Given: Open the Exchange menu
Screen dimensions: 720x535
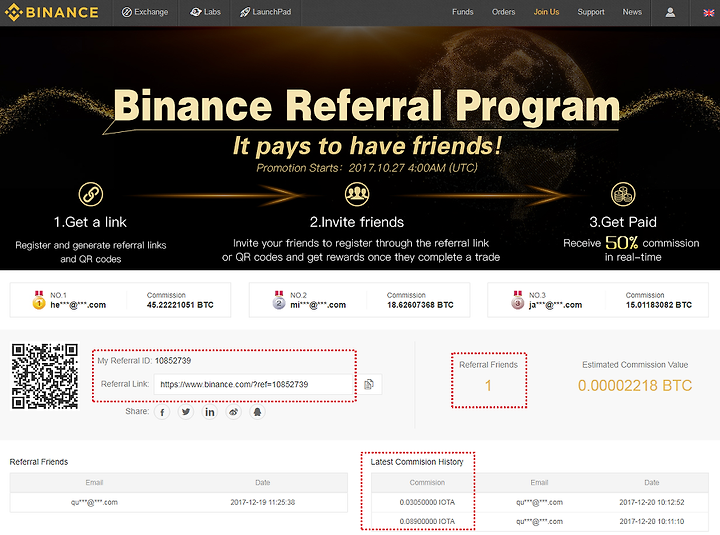Looking at the screenshot, I should coord(145,12).
